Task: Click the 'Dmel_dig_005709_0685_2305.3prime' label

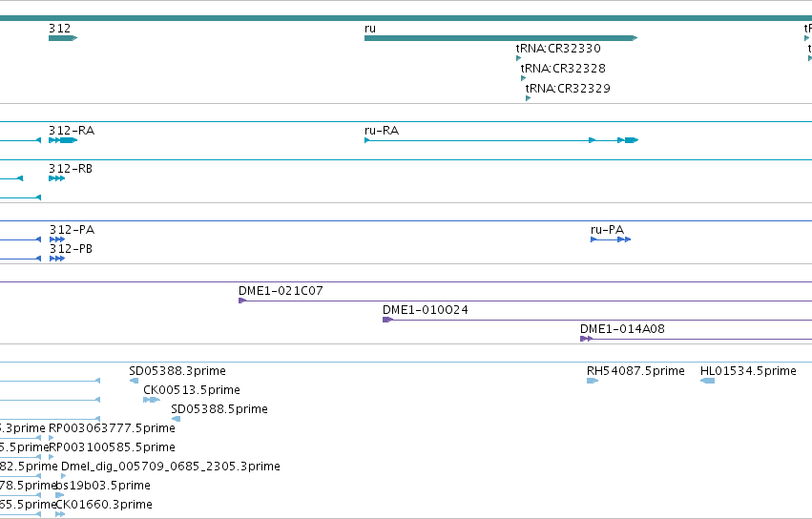Action: click(171, 467)
